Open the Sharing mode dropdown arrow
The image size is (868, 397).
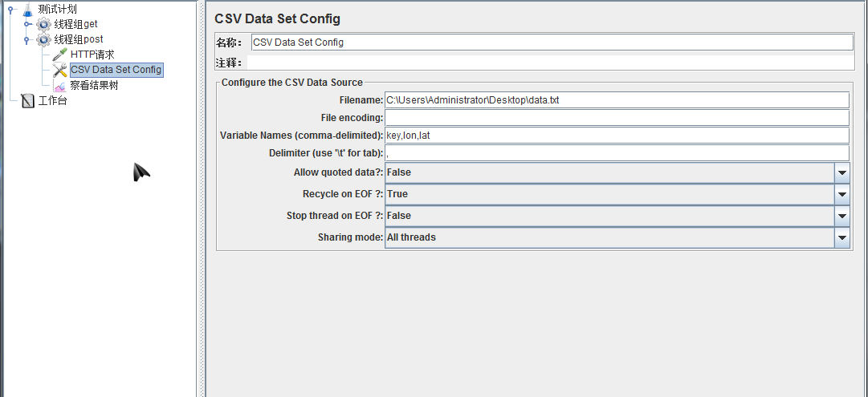pyautogui.click(x=842, y=237)
